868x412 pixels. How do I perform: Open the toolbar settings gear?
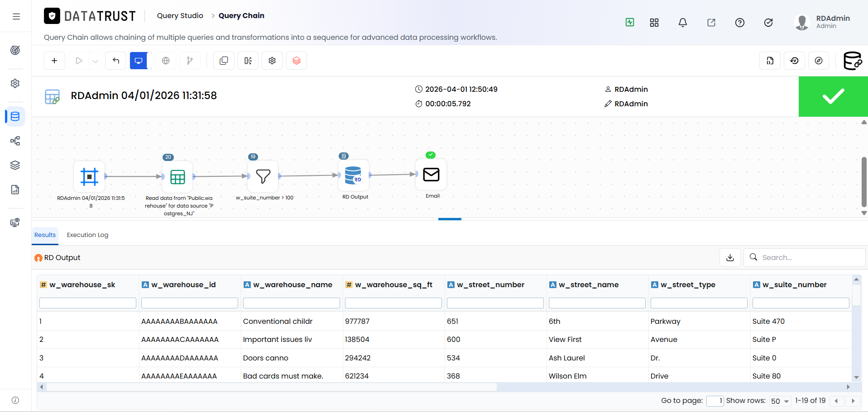tap(272, 61)
